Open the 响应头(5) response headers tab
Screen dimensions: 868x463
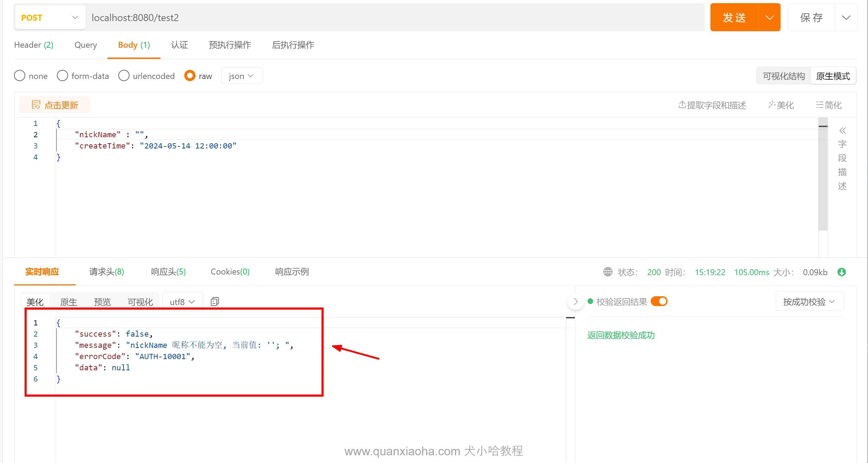(168, 272)
